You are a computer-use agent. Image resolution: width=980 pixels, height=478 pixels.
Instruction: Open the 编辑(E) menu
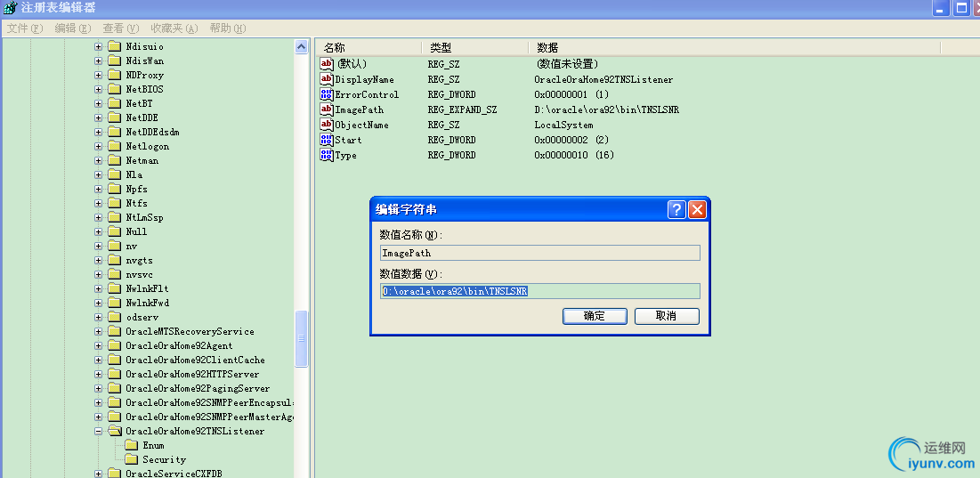(x=73, y=28)
